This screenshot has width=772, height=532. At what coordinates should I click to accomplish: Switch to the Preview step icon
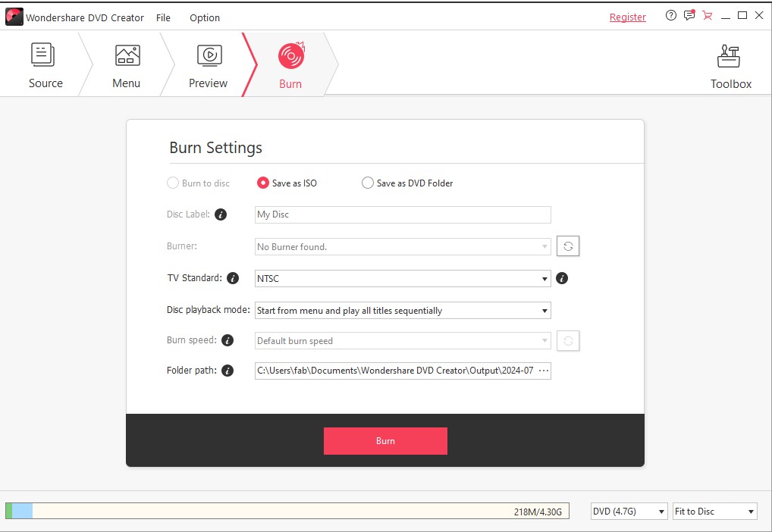click(209, 64)
